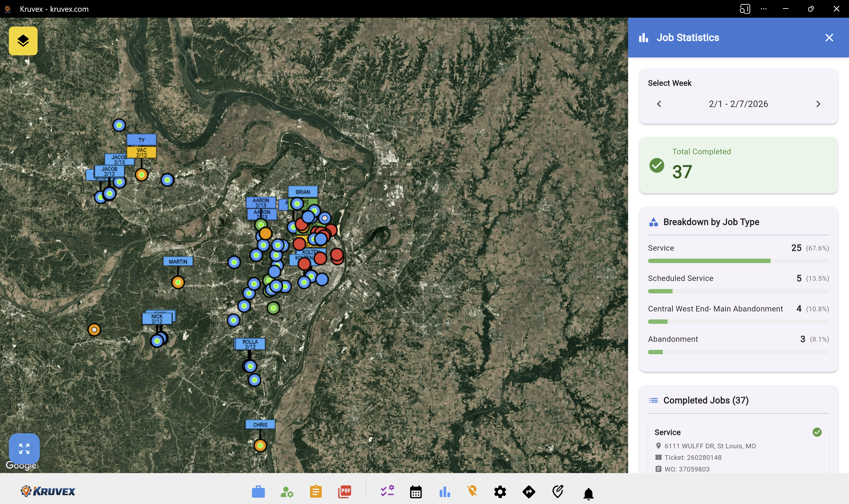Click the edit location pin icon
Screen dimensions: 849x504
click(558, 491)
